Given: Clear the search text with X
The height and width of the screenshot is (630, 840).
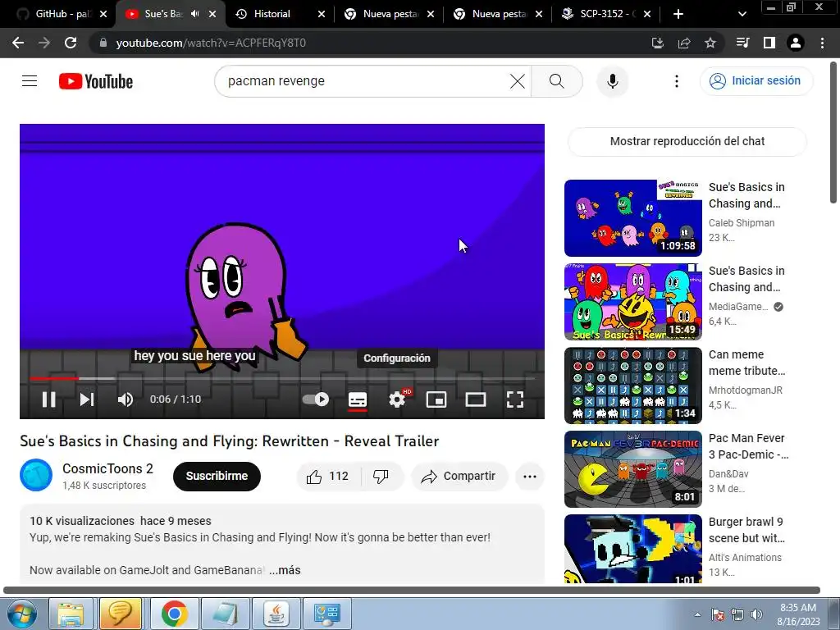Looking at the screenshot, I should [517, 81].
